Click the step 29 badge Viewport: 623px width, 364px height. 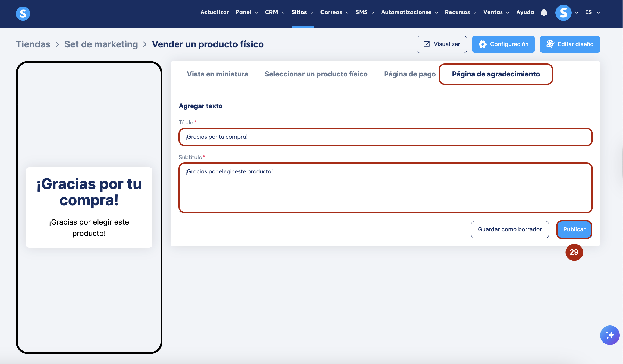(574, 252)
